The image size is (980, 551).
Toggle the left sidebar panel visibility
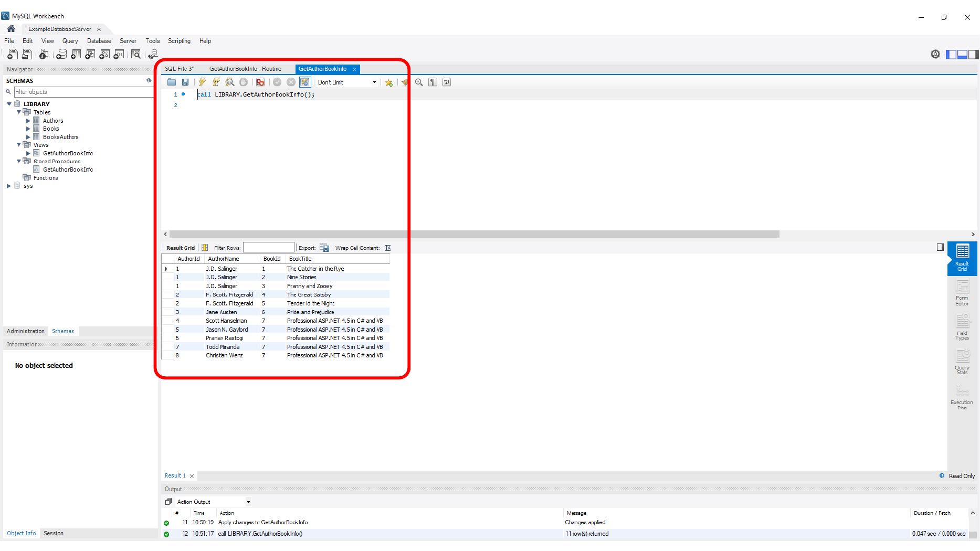click(x=951, y=54)
